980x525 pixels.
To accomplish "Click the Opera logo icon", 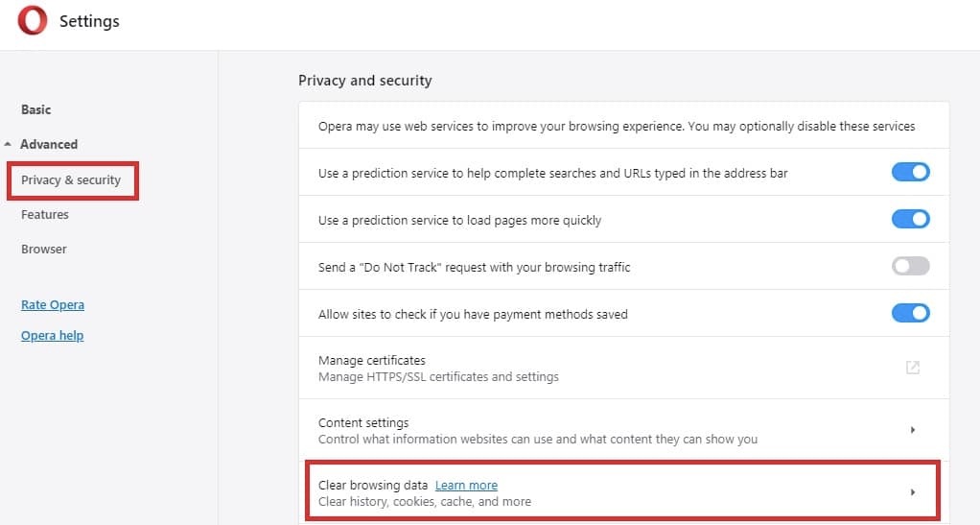I will [x=32, y=21].
